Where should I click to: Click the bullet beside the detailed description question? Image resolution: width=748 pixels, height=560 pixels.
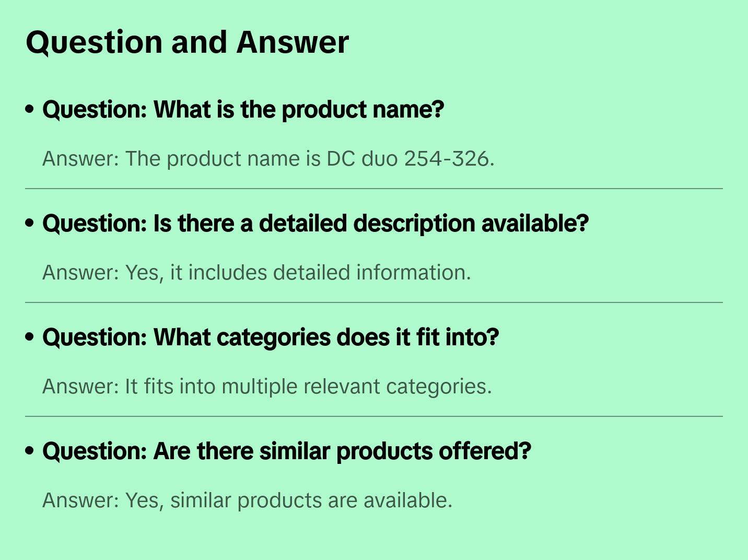click(30, 223)
